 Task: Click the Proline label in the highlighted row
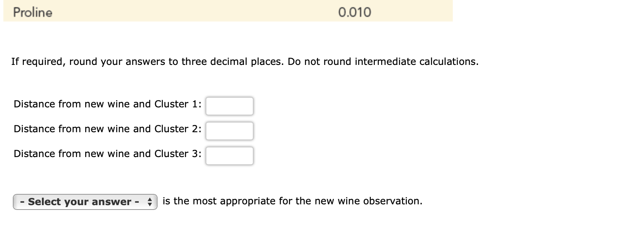[x=32, y=12]
